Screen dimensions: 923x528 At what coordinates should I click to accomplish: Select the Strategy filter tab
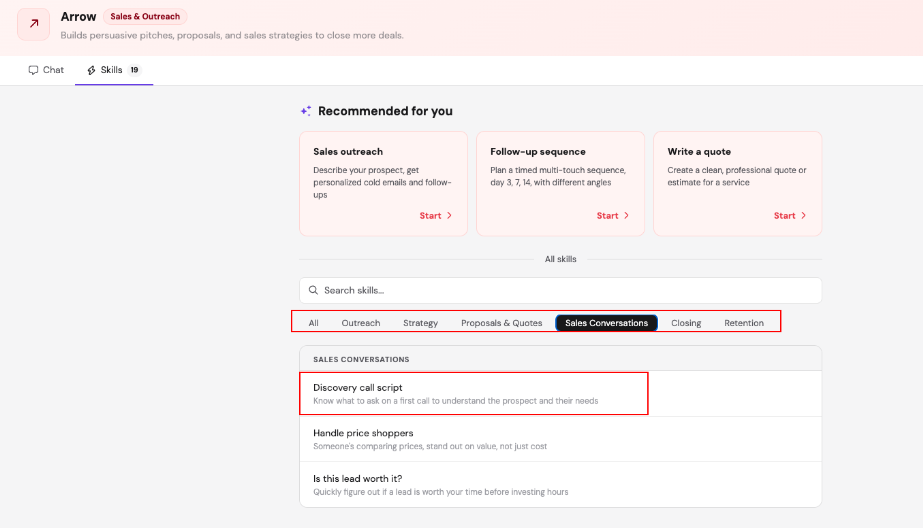(x=420, y=323)
